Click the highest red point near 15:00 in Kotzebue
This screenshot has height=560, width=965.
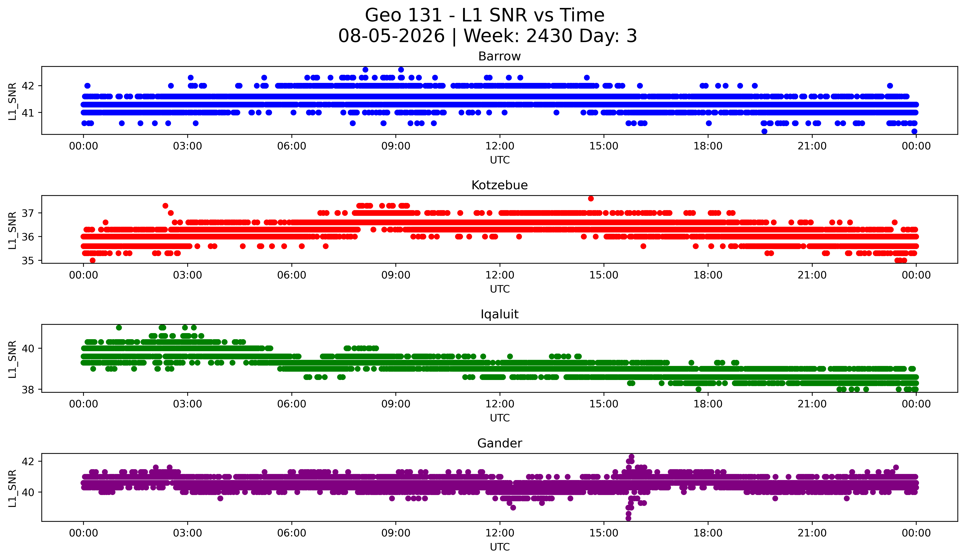coord(591,199)
